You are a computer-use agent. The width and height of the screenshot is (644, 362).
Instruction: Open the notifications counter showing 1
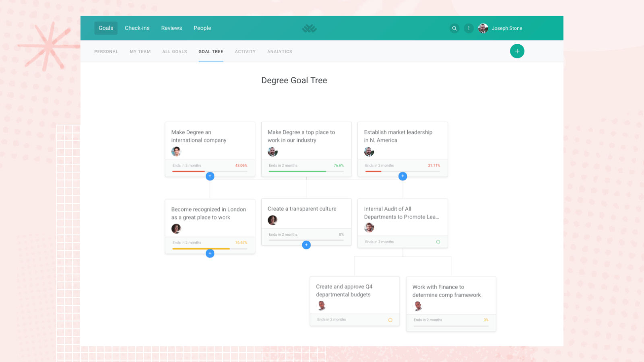coord(469,28)
